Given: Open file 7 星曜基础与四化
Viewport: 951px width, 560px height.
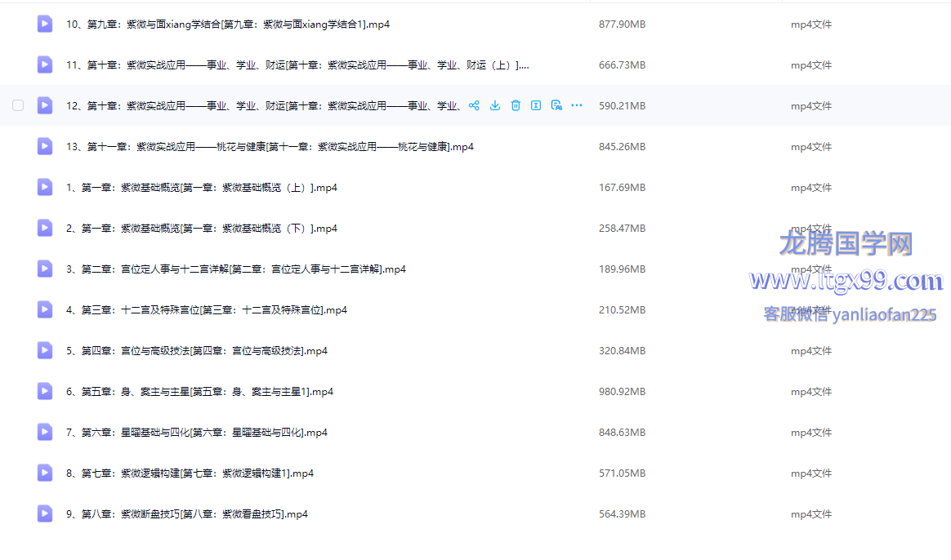Looking at the screenshot, I should (196, 433).
